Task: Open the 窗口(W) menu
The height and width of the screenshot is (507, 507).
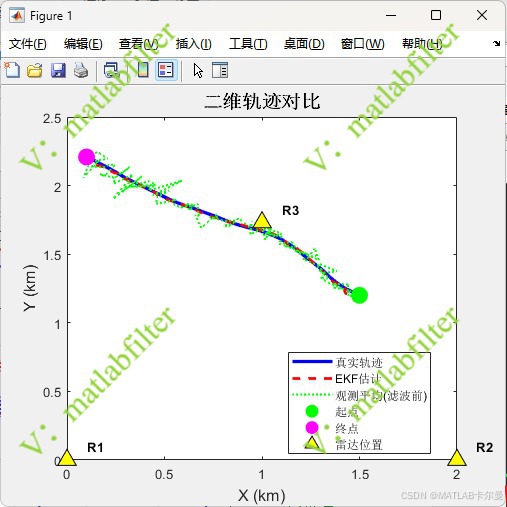Action: (x=362, y=44)
